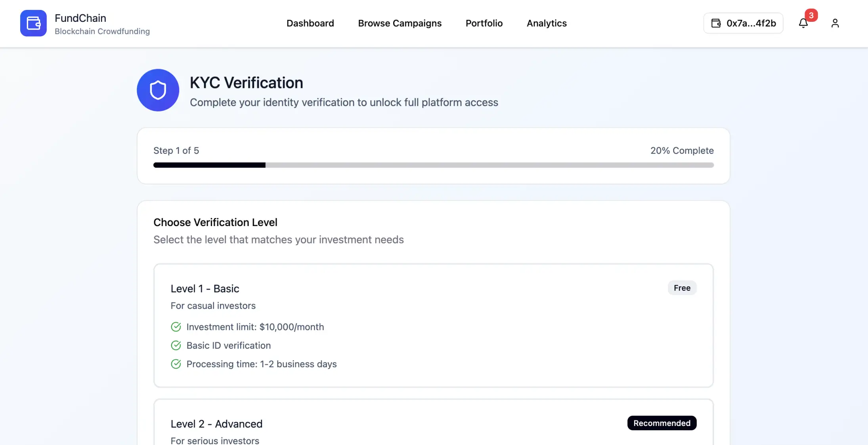Click the green check beside Processing time
The image size is (868, 445).
[176, 364]
